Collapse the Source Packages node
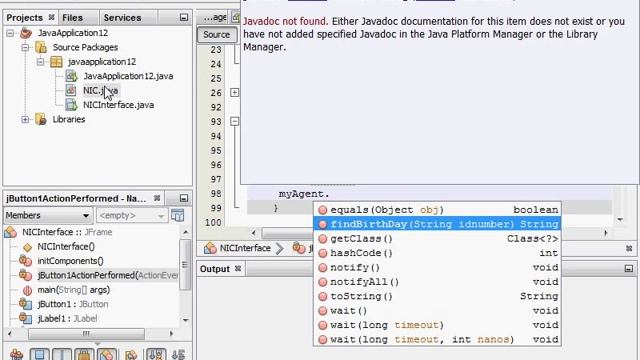Image resolution: width=640 pixels, height=360 pixels. (x=25, y=47)
